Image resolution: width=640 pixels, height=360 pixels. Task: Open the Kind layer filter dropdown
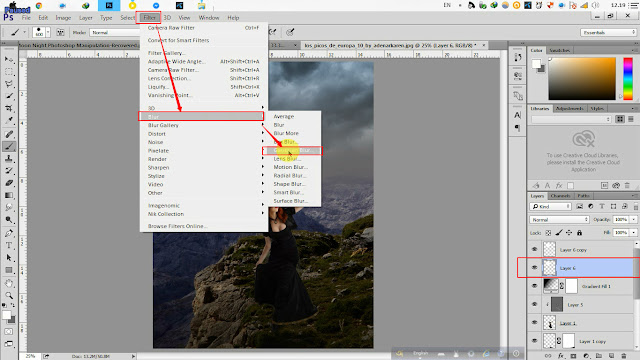click(550, 207)
